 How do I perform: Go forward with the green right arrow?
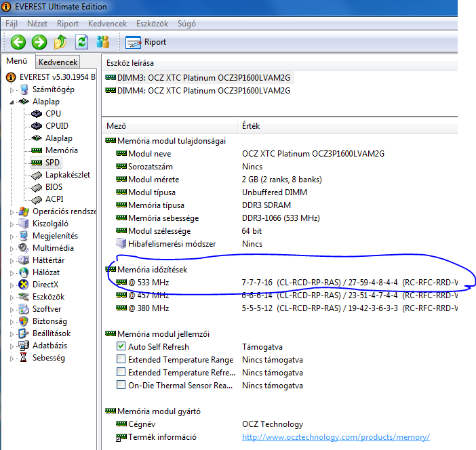click(x=39, y=42)
